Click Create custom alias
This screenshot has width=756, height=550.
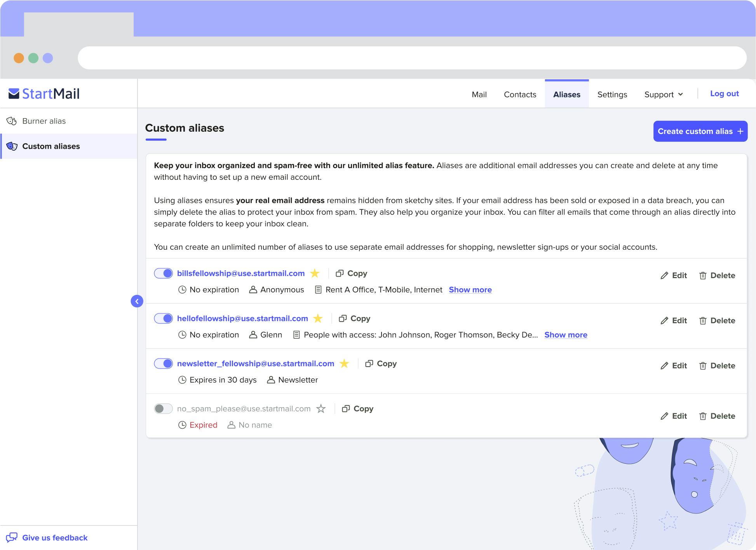700,131
